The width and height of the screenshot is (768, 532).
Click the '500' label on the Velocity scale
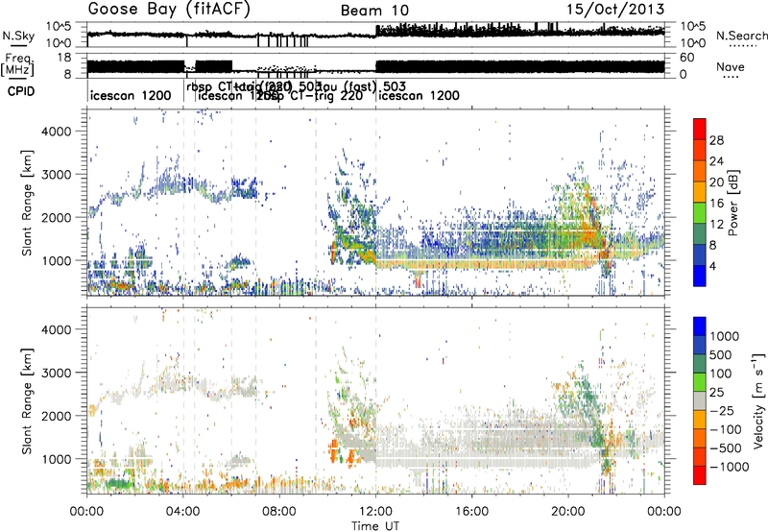tap(721, 354)
